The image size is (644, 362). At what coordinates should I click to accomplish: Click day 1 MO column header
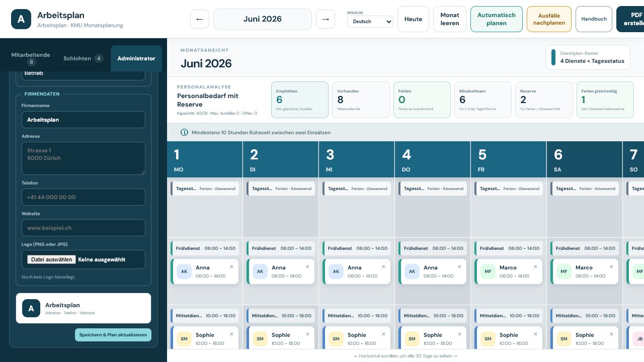pyautogui.click(x=205, y=159)
